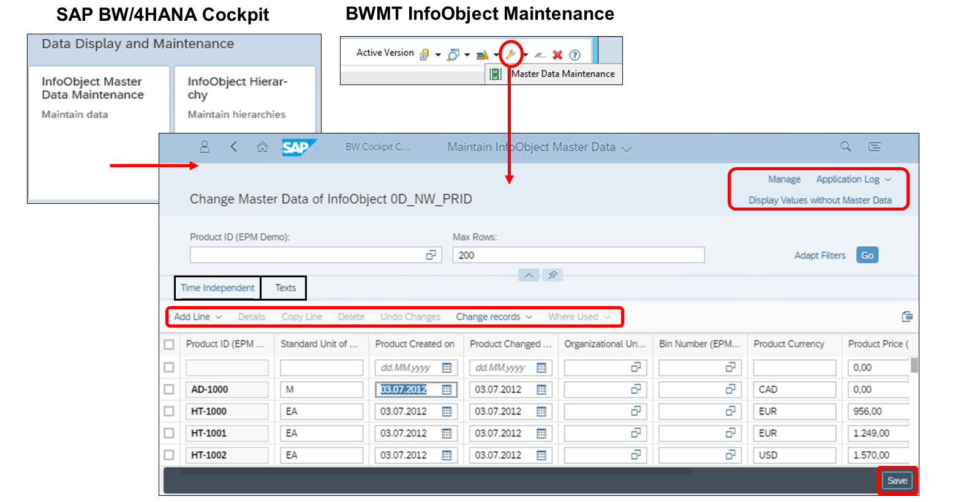Click the BW Cockpit breadcrumb in header
Viewport: 980px width, 502px height.
point(377,147)
